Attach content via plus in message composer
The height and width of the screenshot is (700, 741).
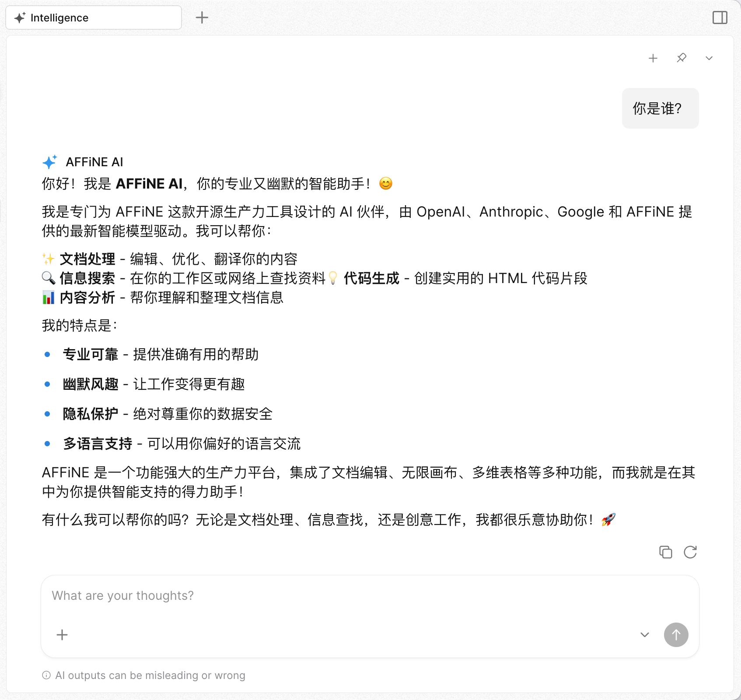61,635
